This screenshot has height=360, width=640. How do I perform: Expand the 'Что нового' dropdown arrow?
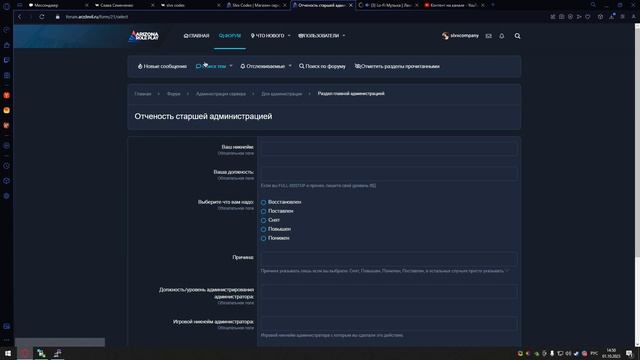[289, 36]
